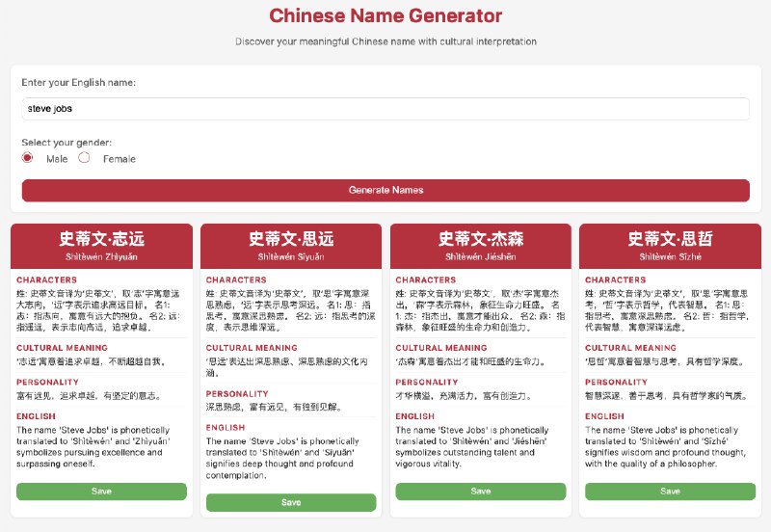The image size is (771, 532).
Task: Select the Female gender radio button
Action: click(x=84, y=158)
